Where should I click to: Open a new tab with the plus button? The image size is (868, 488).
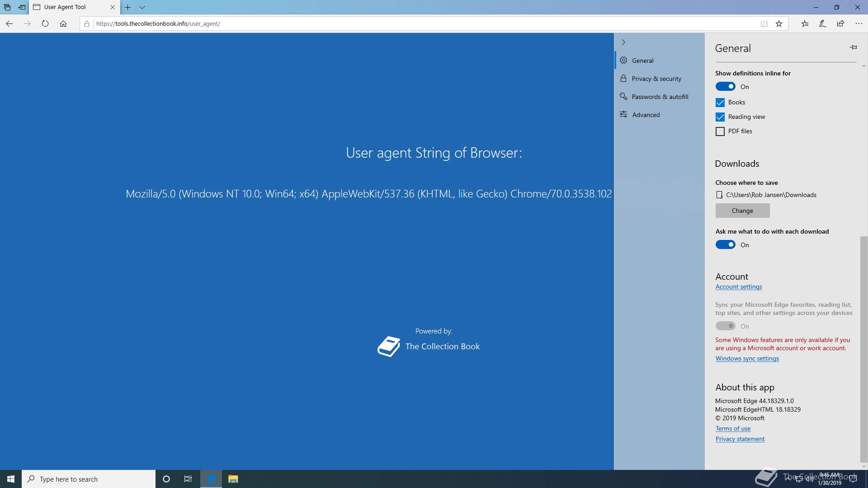pos(128,7)
